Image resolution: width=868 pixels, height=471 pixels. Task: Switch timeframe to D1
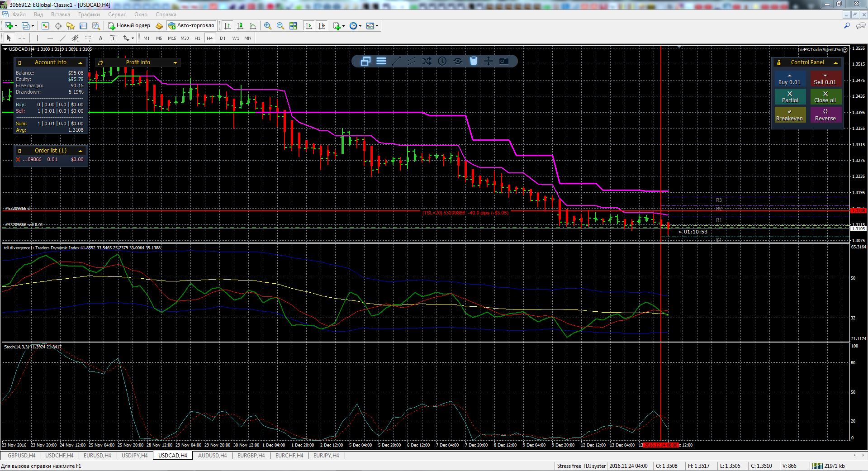(x=223, y=38)
